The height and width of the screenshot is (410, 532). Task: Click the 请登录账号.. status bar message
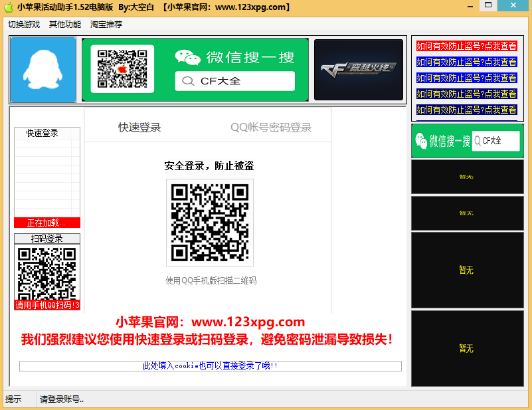tap(62, 399)
